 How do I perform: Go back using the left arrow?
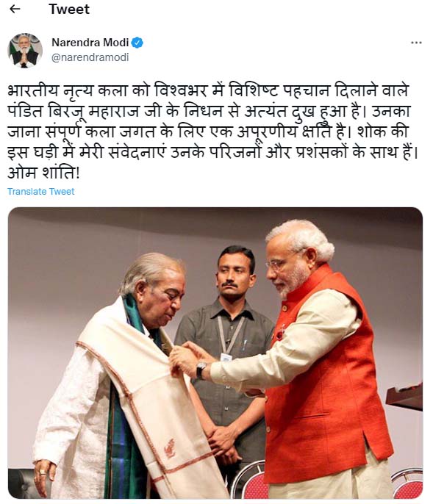pos(15,9)
